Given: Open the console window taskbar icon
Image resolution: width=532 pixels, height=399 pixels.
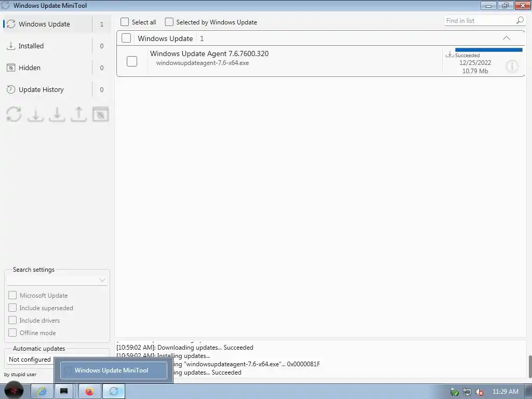Looking at the screenshot, I should [64, 392].
